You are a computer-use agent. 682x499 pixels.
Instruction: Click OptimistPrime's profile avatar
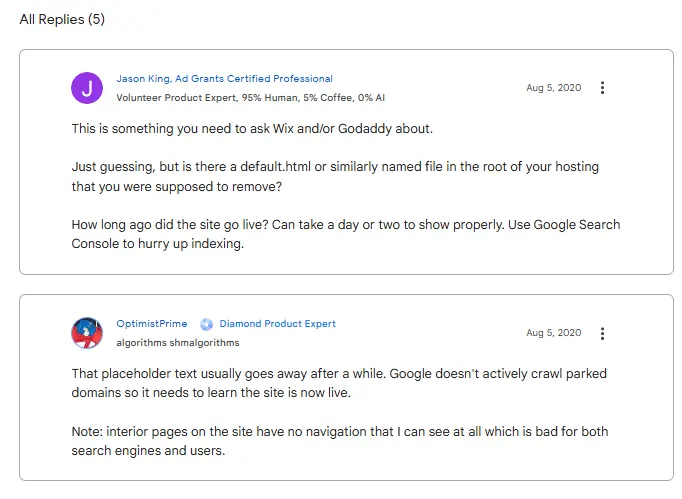(x=88, y=333)
